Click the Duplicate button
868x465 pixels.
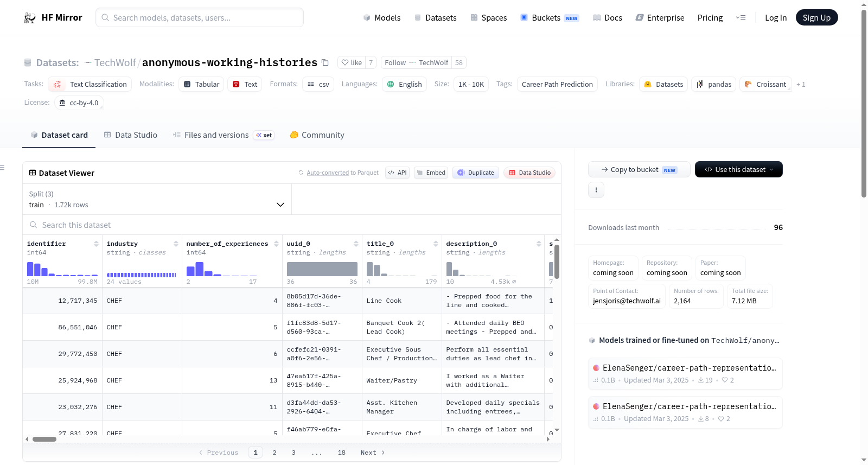pyautogui.click(x=475, y=173)
